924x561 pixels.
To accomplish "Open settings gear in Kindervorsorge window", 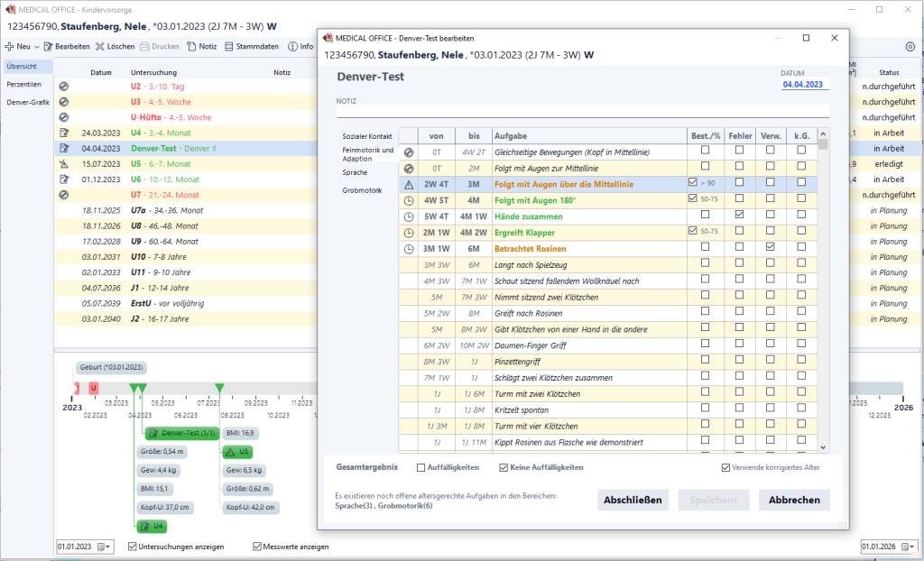I will tap(910, 47).
